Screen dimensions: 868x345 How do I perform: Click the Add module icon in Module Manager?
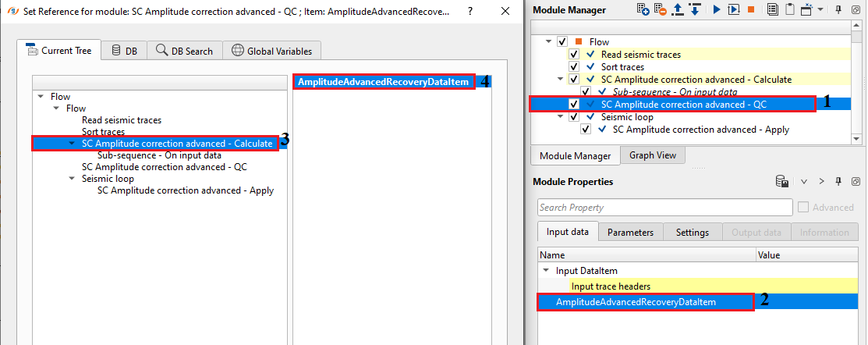point(643,9)
